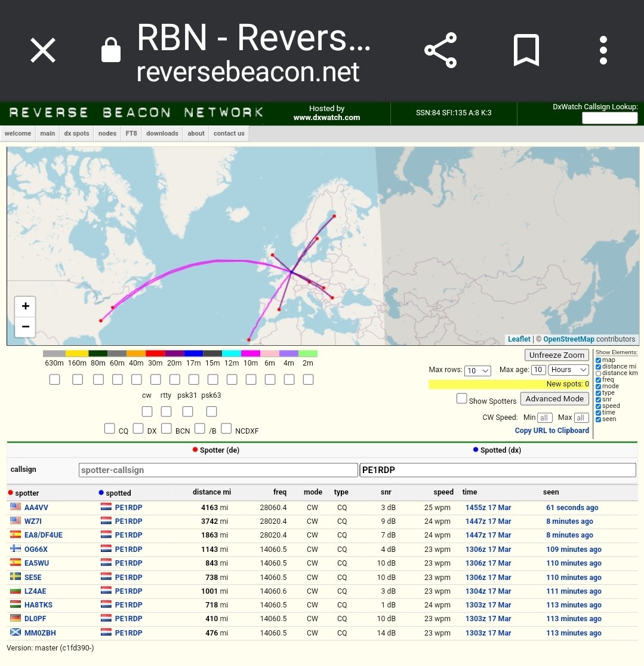Focus the DxWatch Callsign Lookup field
Viewport: 644px width, 666px height.
pos(609,118)
